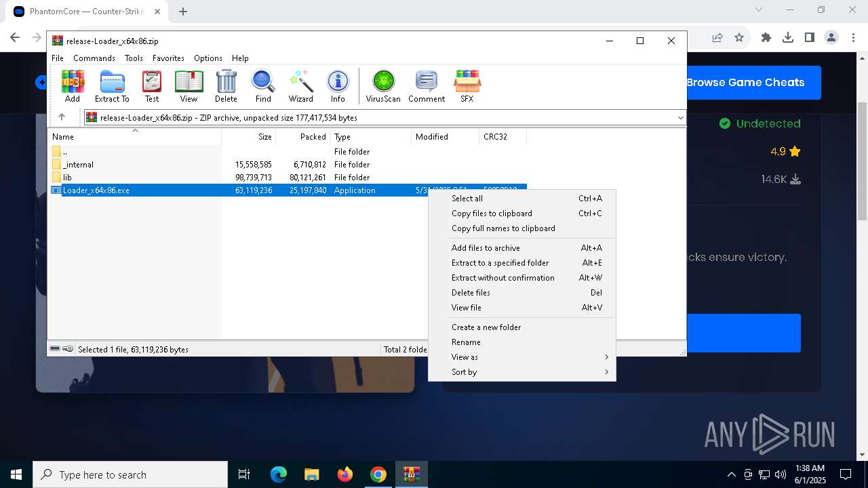Choose Create a new folder

(x=522, y=327)
